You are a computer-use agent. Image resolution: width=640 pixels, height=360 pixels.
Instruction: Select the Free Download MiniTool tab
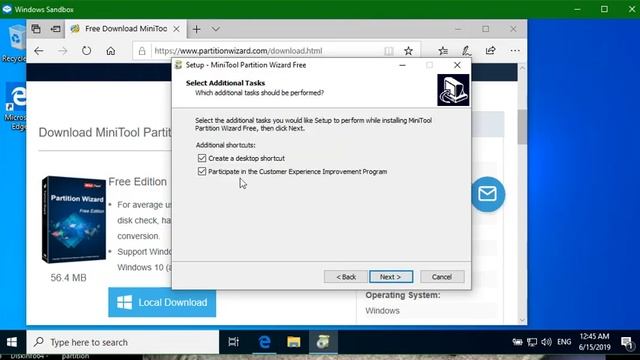click(126, 29)
